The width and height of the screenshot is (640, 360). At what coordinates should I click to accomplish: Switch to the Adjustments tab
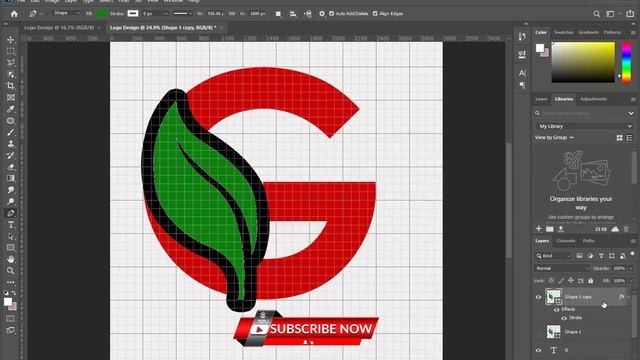pyautogui.click(x=593, y=99)
